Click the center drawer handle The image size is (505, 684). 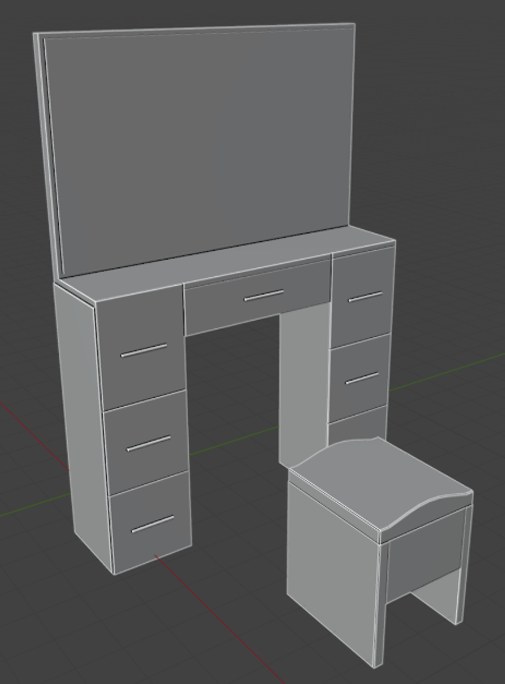(264, 295)
